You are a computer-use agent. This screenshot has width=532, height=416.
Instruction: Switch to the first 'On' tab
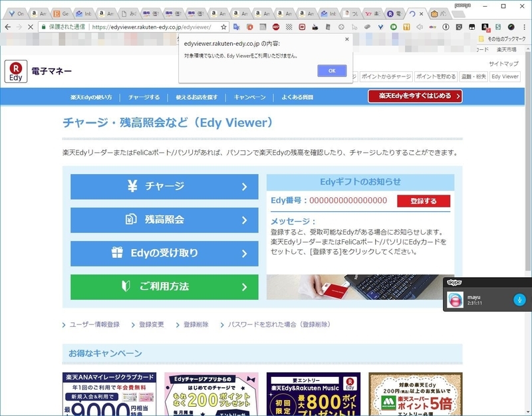(16, 14)
